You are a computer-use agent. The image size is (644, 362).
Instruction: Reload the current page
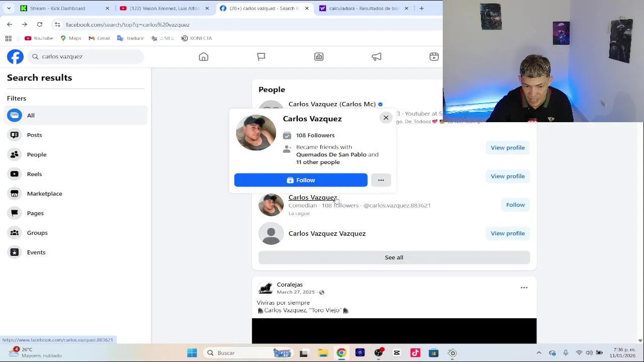pos(40,24)
